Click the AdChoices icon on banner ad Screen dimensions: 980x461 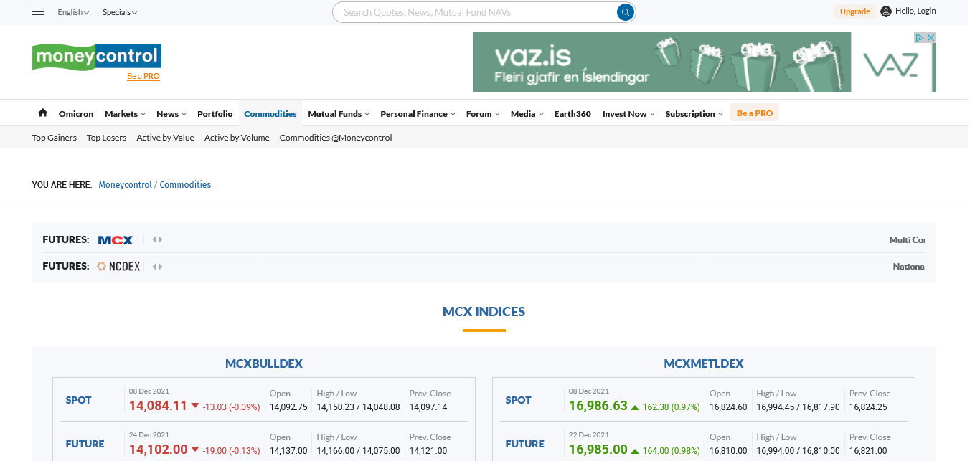[919, 37]
